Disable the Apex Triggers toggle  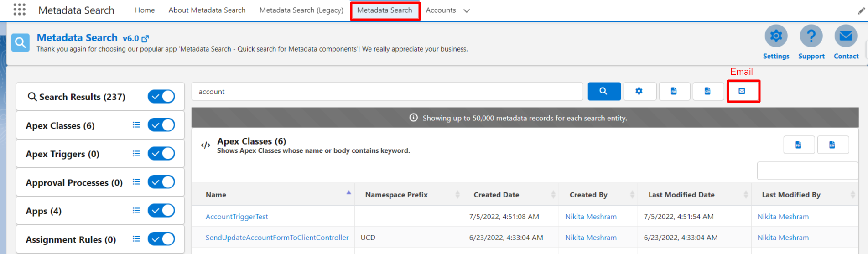[161, 154]
